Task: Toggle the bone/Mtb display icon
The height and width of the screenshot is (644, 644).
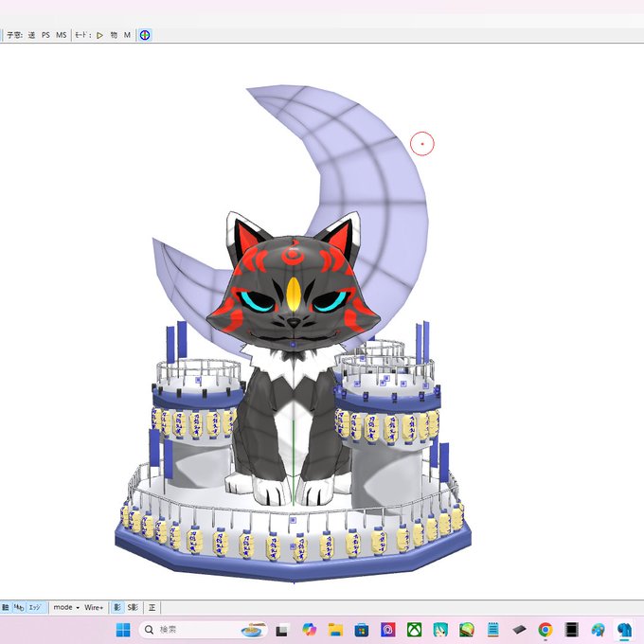Action: tap(19, 607)
